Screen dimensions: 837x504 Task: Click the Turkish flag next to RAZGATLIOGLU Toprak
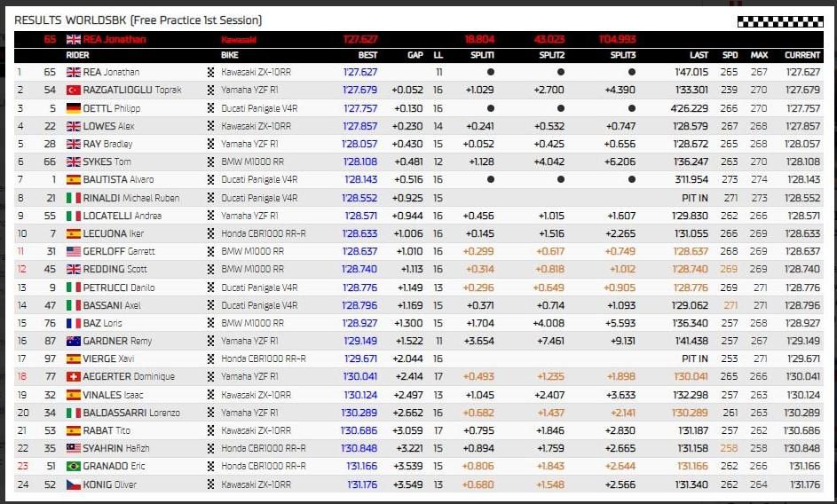(x=74, y=91)
